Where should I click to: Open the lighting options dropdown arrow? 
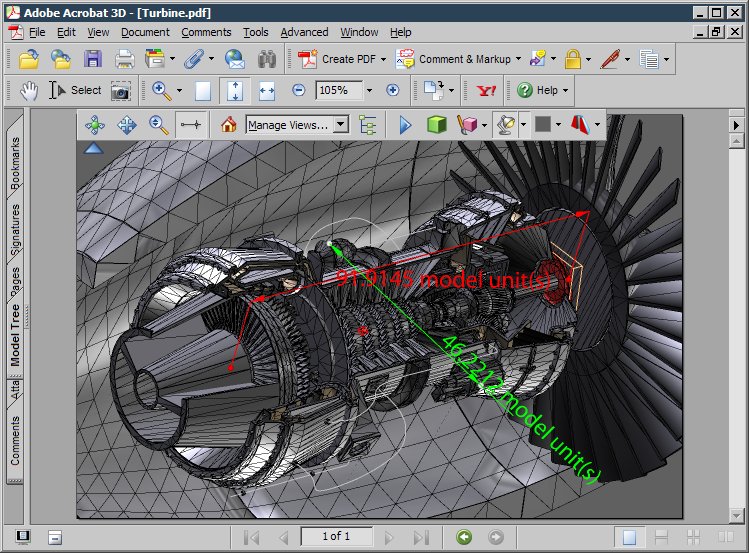[524, 125]
